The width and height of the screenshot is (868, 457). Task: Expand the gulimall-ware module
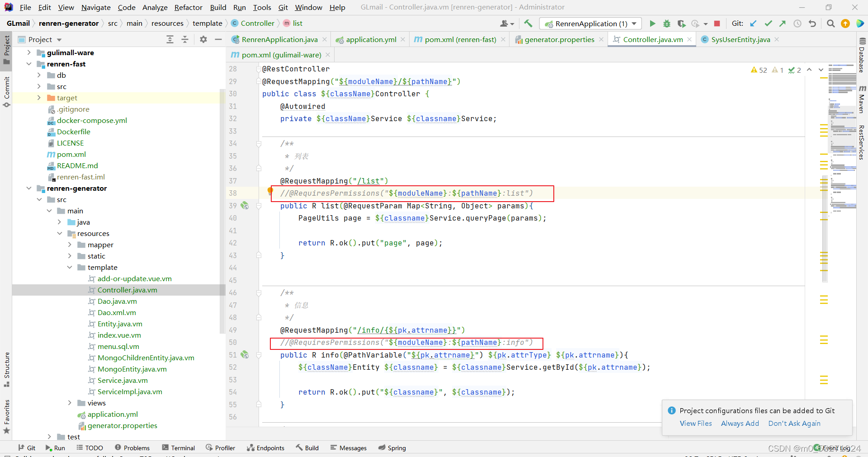[x=29, y=53]
